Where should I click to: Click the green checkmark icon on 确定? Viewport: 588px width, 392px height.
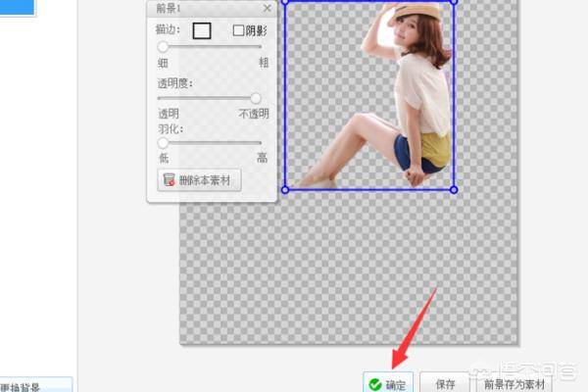click(375, 384)
